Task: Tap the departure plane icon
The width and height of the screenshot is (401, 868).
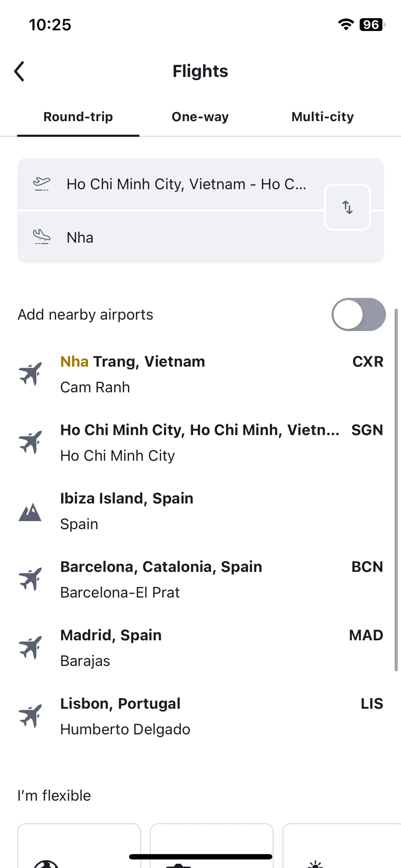Action: click(42, 184)
